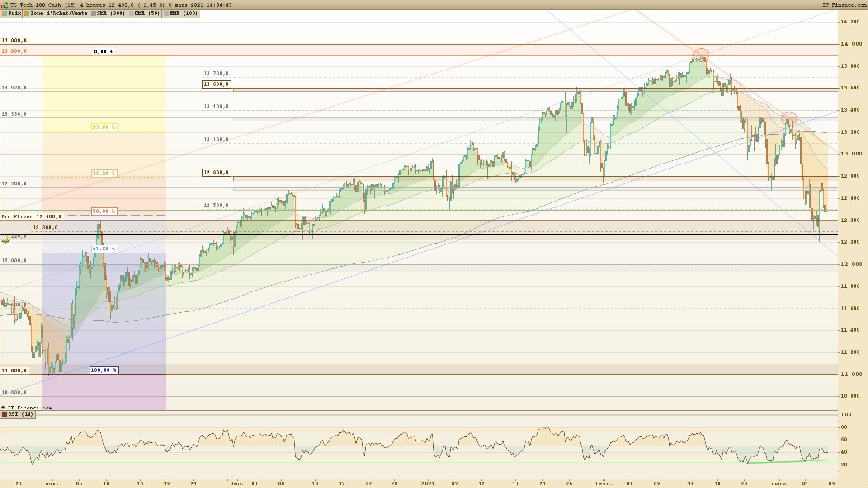Viewport: 868px width, 488px height.
Task: Click the red circle marker at 13 900 peak
Action: pyautogui.click(x=701, y=55)
